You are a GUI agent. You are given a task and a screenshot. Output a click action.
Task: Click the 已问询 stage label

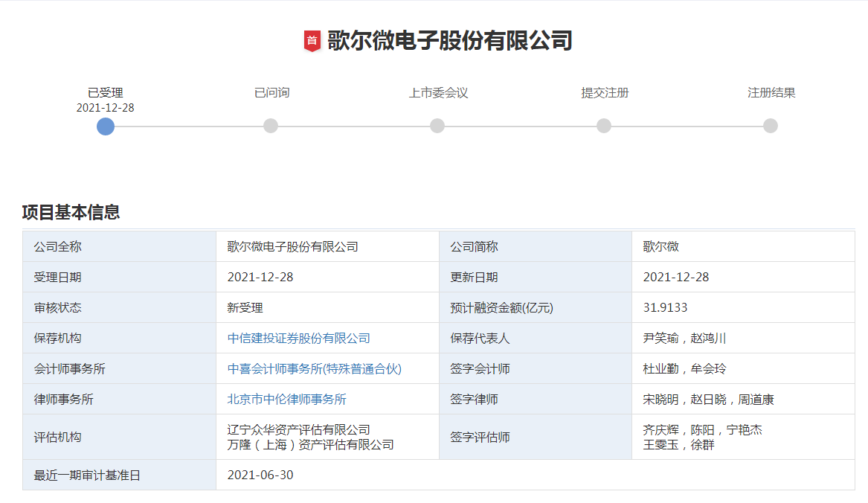[271, 93]
